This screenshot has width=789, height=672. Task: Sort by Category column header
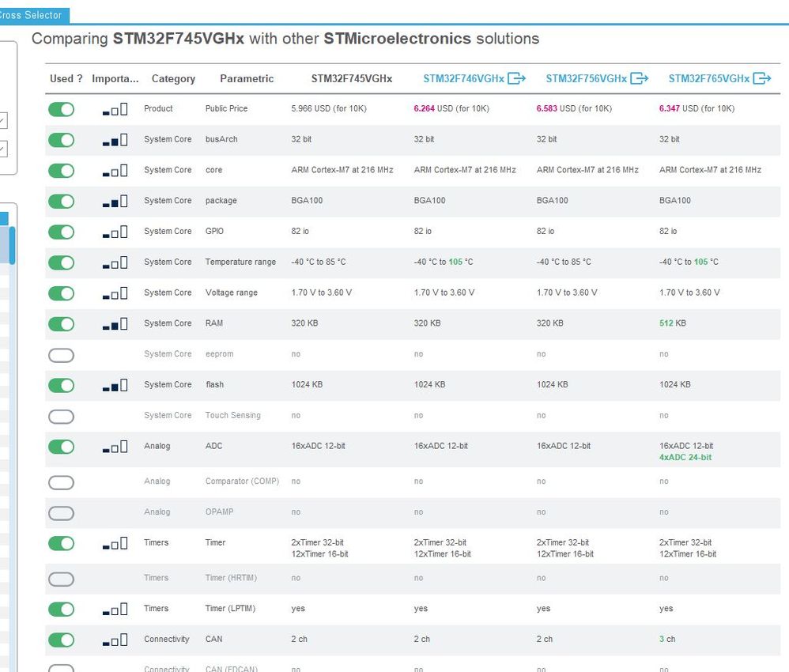click(x=173, y=78)
